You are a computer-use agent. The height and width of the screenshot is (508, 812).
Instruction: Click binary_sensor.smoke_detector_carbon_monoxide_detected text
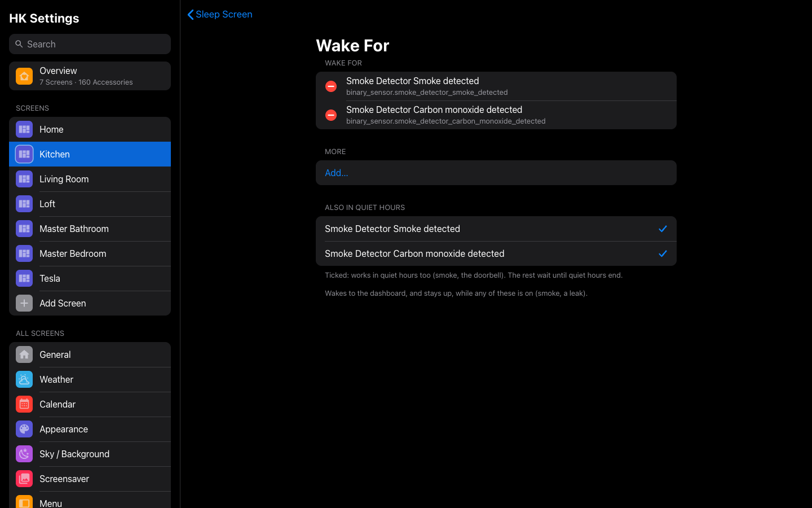point(445,121)
